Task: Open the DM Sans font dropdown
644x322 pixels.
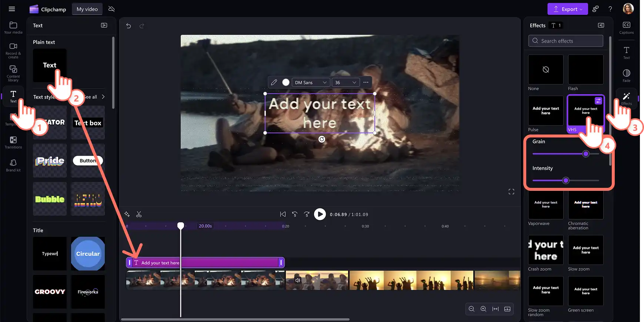Action: (x=311, y=82)
